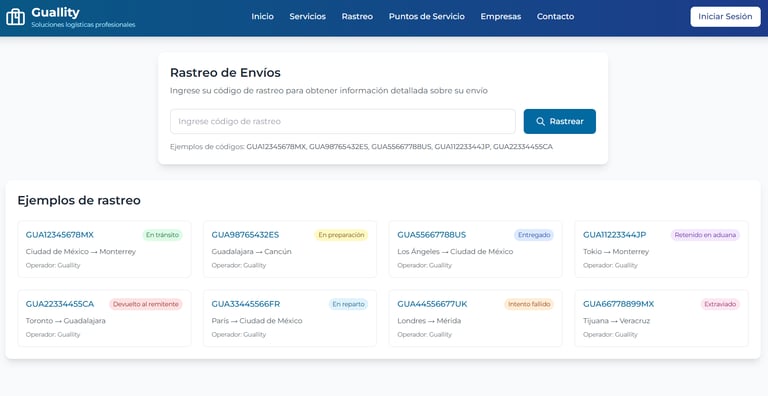Click the Retenido en aduana badge
The height and width of the screenshot is (396, 768).
coord(705,235)
